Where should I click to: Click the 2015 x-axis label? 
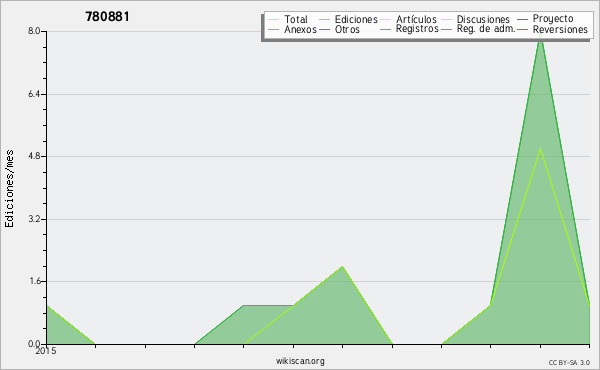[x=46, y=351]
